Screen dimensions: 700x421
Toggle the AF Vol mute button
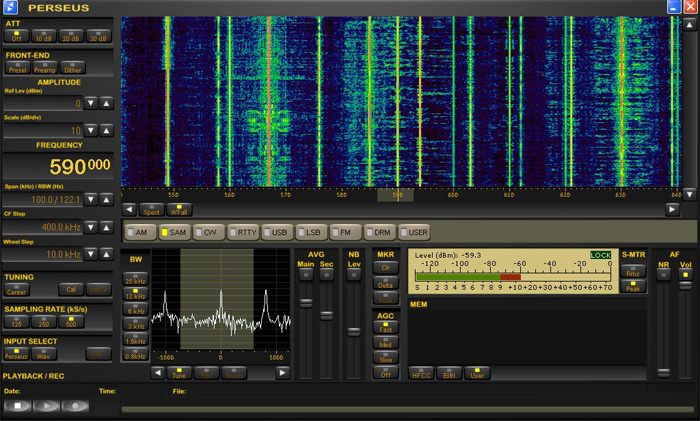685,275
